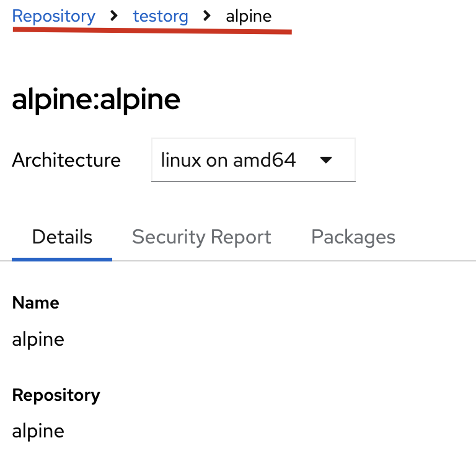Click the Name field label
The width and height of the screenshot is (476, 456).
click(x=36, y=303)
